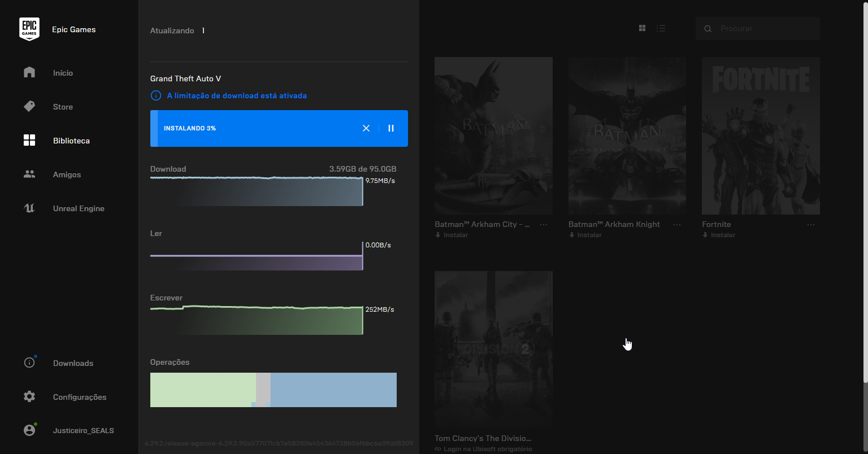868x454 pixels.
Task: Go to Início menu item
Action: [x=63, y=73]
